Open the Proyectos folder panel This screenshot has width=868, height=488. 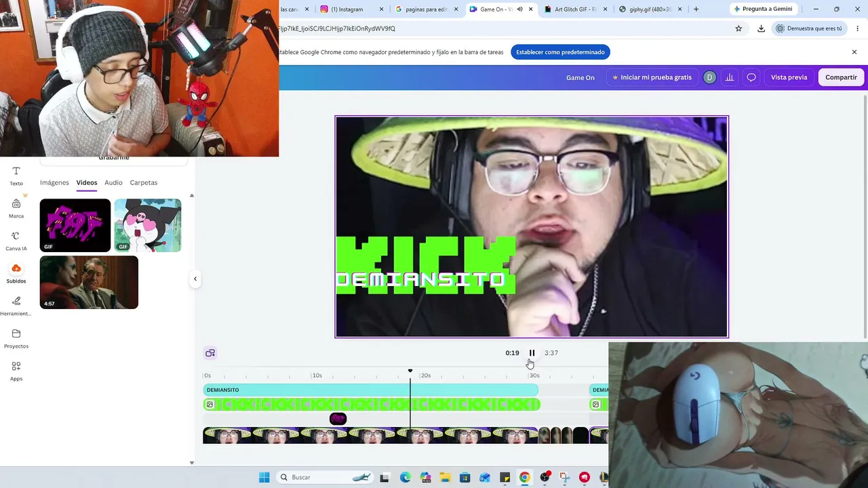tap(16, 338)
